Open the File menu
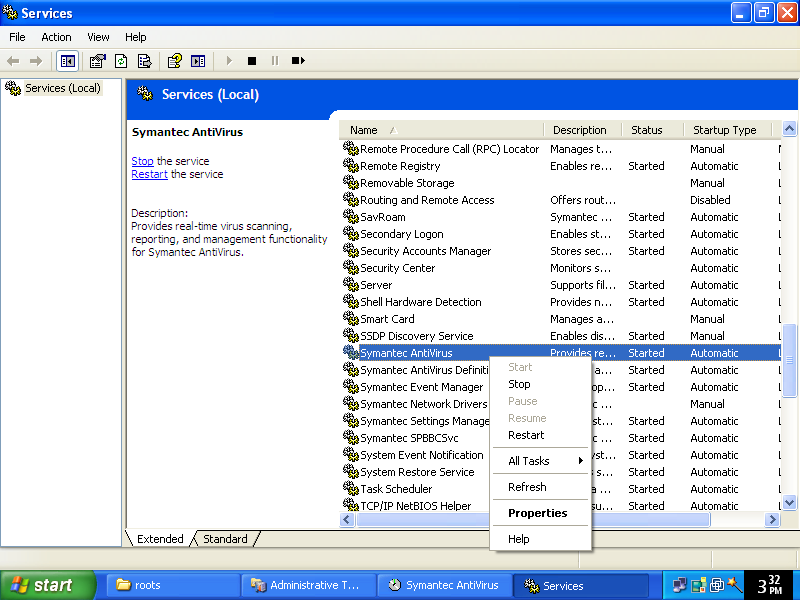 (x=17, y=37)
